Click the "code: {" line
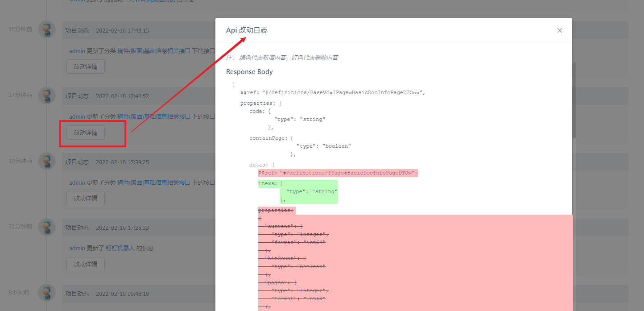 pos(260,112)
